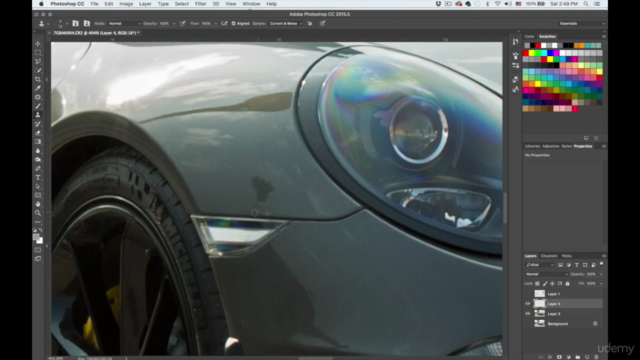
Task: Select the Zoom tool
Action: coord(38,213)
